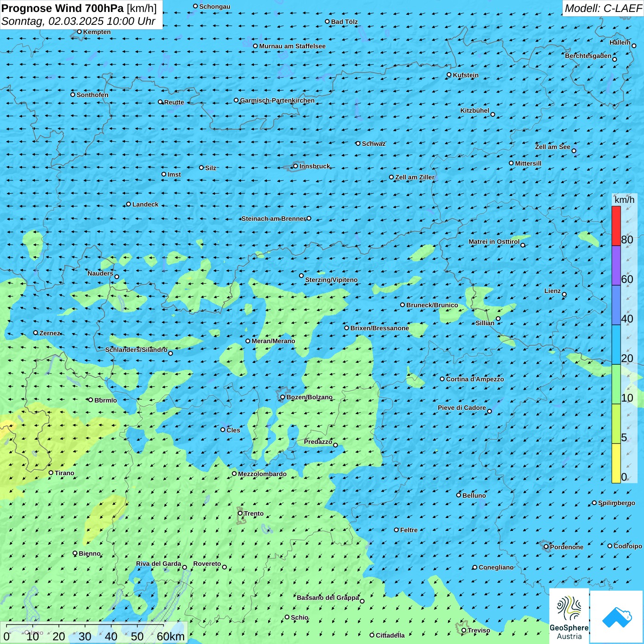The height and width of the screenshot is (644, 644).
Task: Click the Schongau city marker dot
Action: coord(195,6)
